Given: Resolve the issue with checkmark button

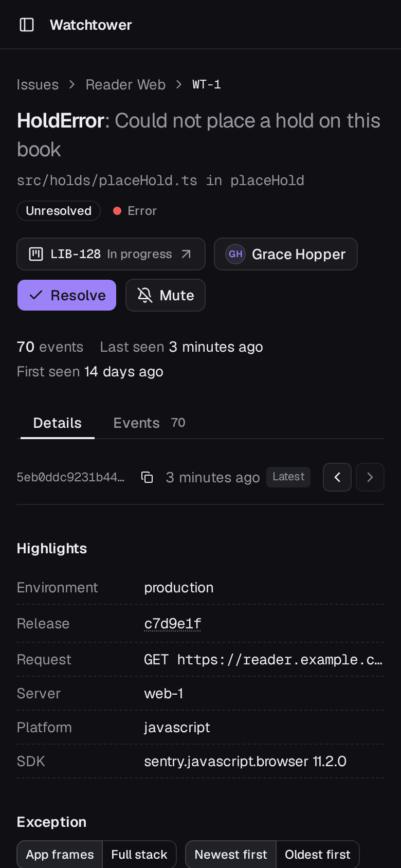Looking at the screenshot, I should click(x=67, y=295).
